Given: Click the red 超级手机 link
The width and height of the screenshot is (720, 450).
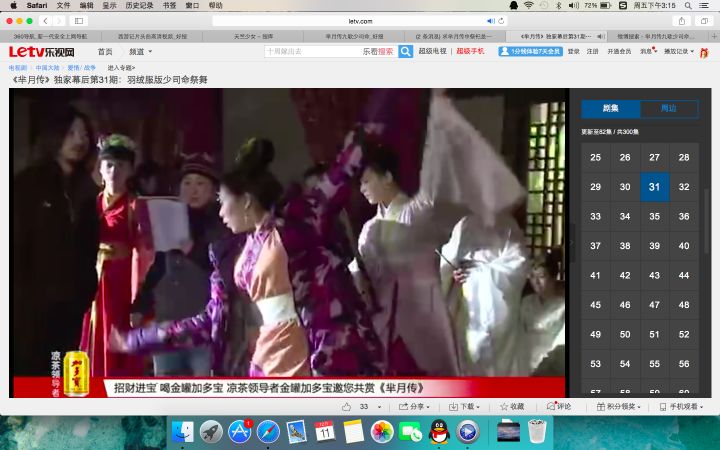Looking at the screenshot, I should point(470,51).
